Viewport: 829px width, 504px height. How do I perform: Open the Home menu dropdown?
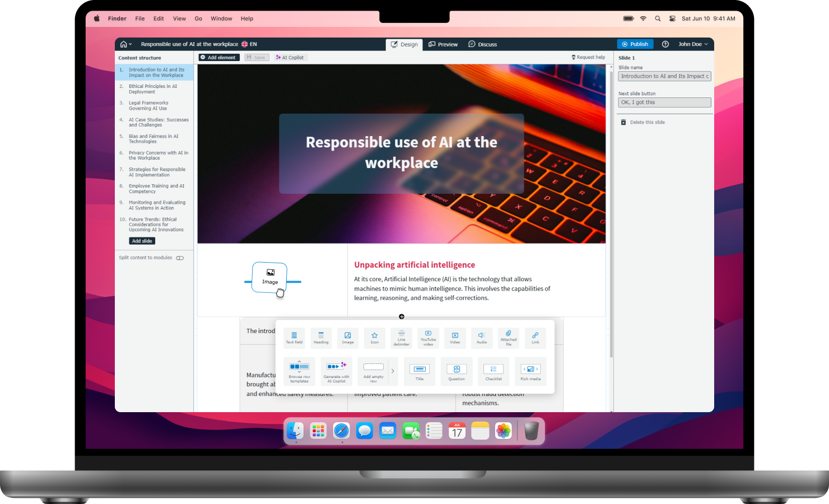[125, 44]
